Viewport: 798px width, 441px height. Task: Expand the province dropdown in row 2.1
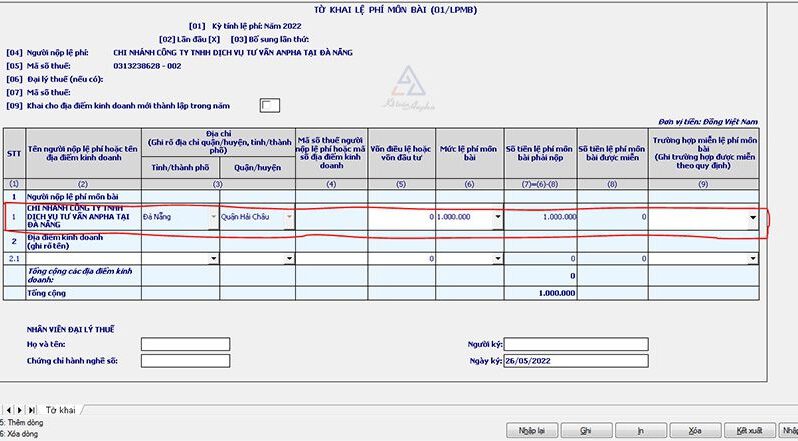point(214,259)
